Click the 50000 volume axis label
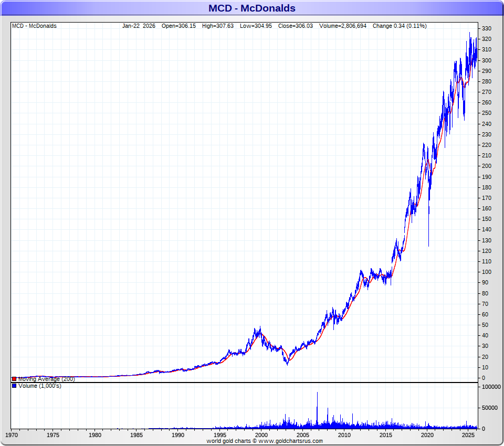 pos(489,408)
